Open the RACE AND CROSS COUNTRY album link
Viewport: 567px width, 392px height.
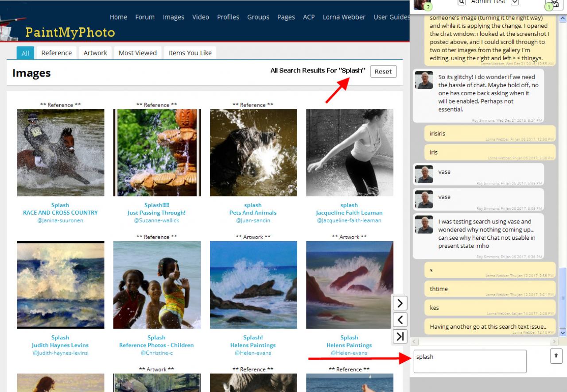click(x=60, y=212)
